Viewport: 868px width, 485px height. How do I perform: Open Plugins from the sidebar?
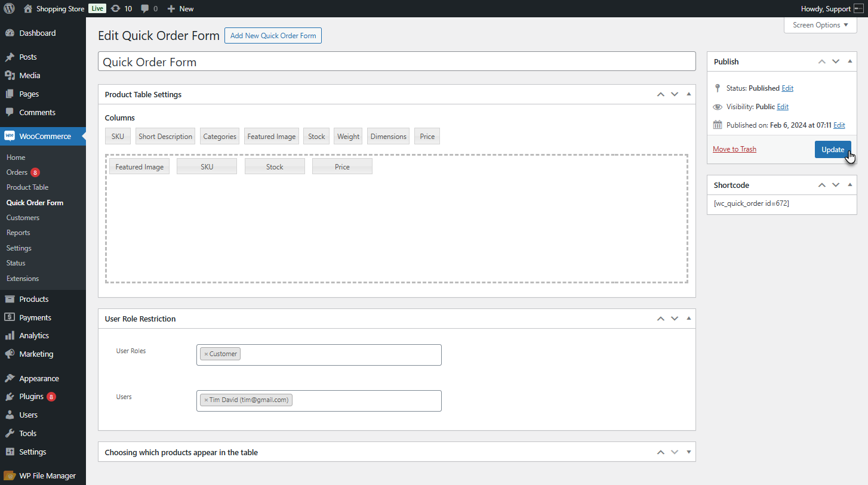[31, 397]
